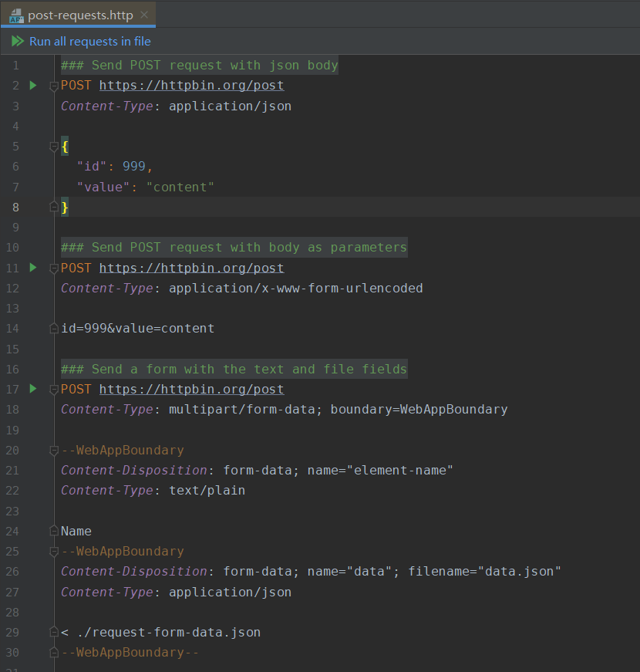Toggle the fold marker at line 14

point(54,329)
